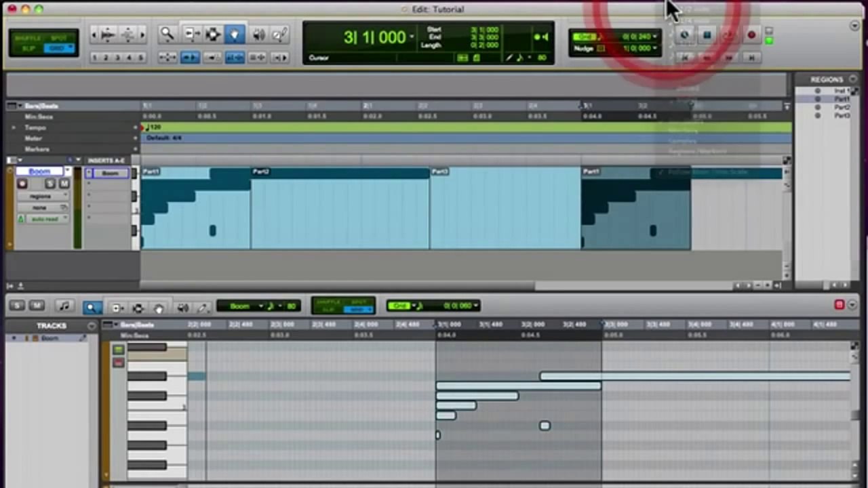868x488 pixels.
Task: Select Part2 in the Regions list
Action: (x=842, y=107)
